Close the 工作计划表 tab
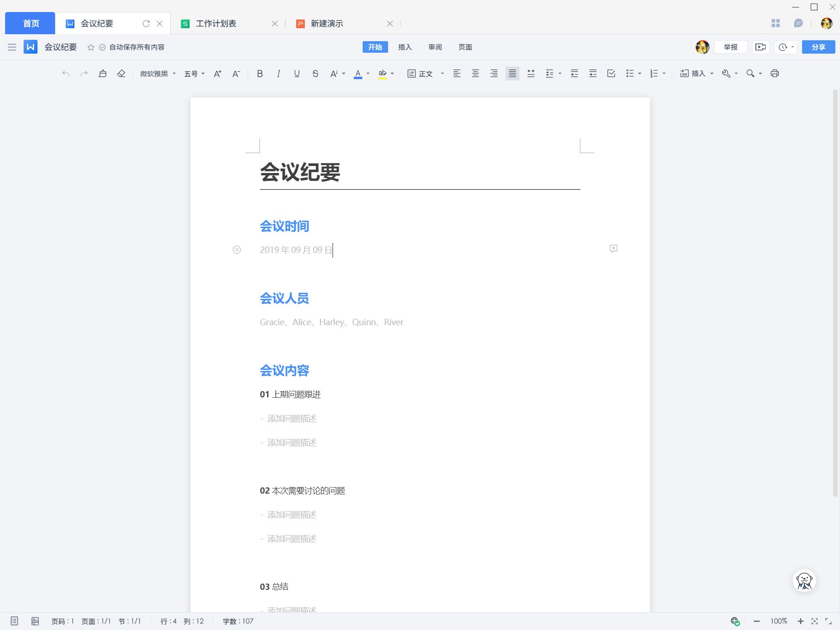The image size is (840, 630). coord(275,24)
